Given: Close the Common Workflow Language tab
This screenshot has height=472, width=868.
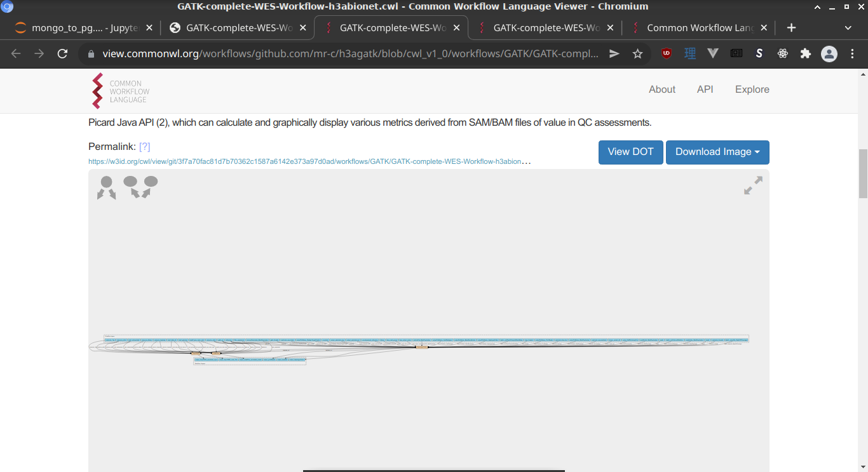Looking at the screenshot, I should pyautogui.click(x=764, y=28).
